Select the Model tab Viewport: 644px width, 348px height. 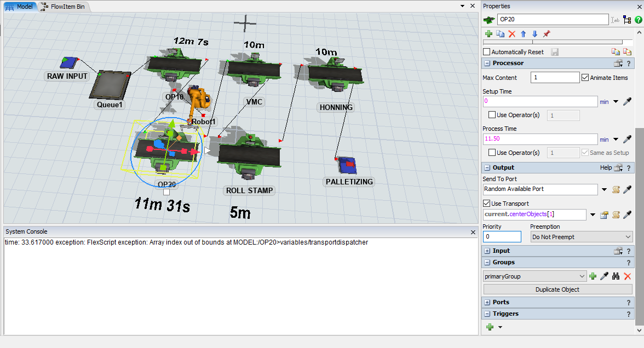click(20, 7)
